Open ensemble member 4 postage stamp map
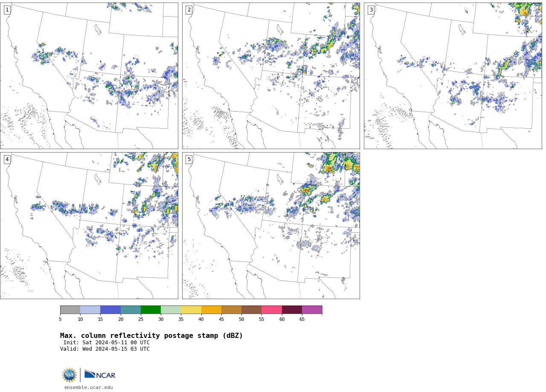This screenshot has height=392, width=546. (89, 226)
